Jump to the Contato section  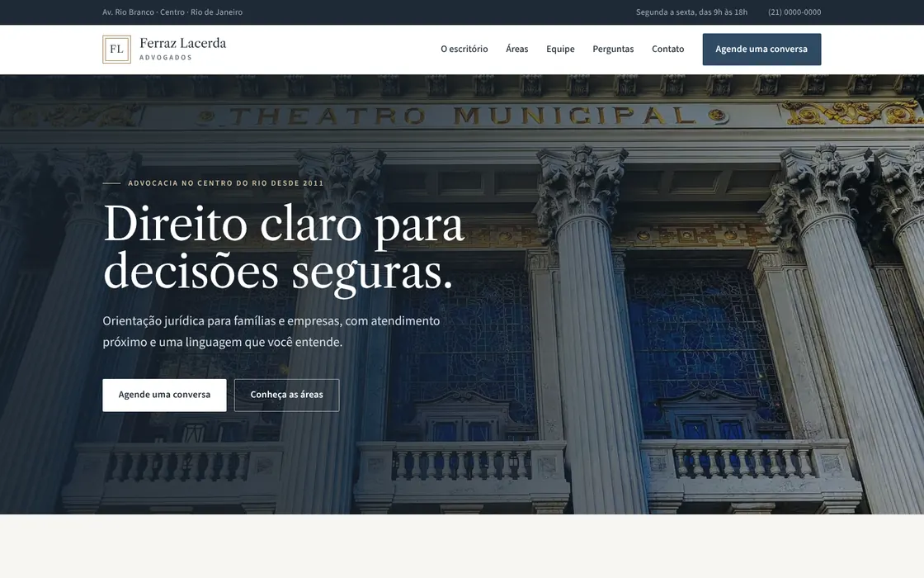[x=667, y=49]
